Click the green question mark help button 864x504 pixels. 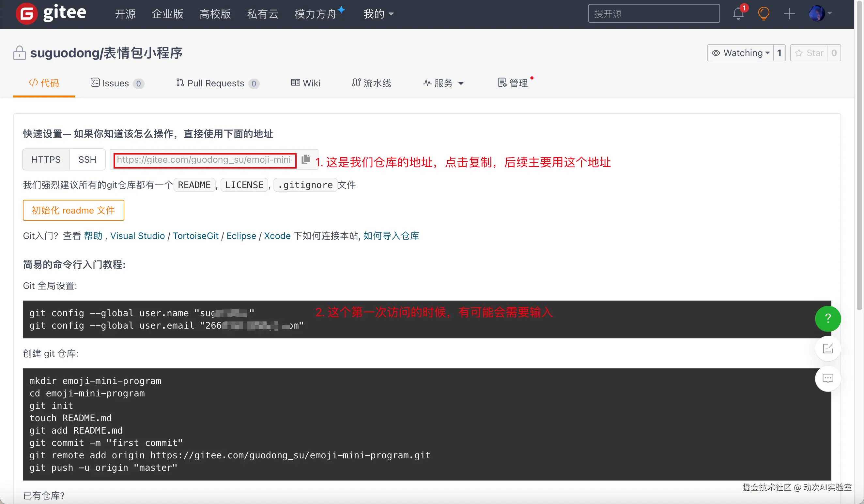[x=828, y=319]
